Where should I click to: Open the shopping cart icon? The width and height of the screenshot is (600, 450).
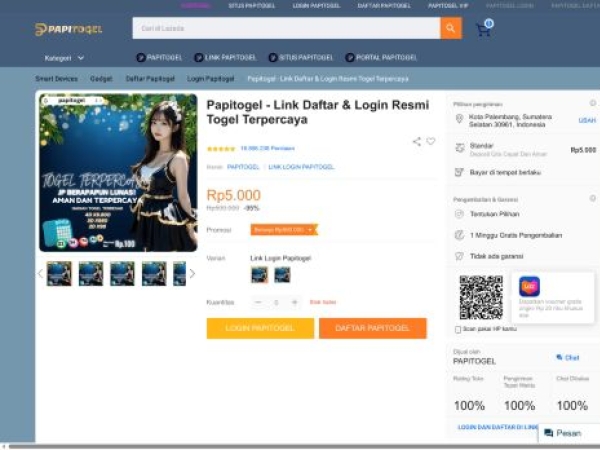click(x=484, y=28)
